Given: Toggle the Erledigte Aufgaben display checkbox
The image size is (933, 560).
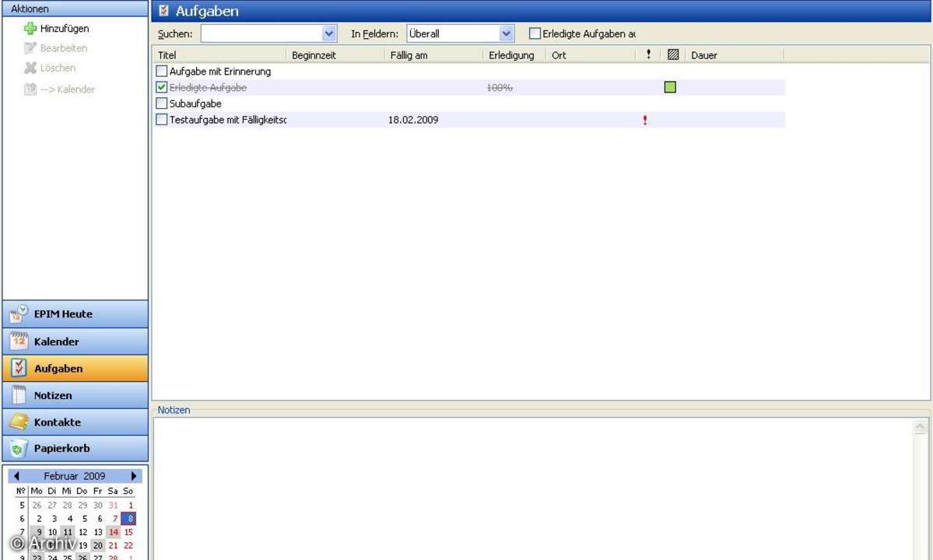Looking at the screenshot, I should pos(535,34).
